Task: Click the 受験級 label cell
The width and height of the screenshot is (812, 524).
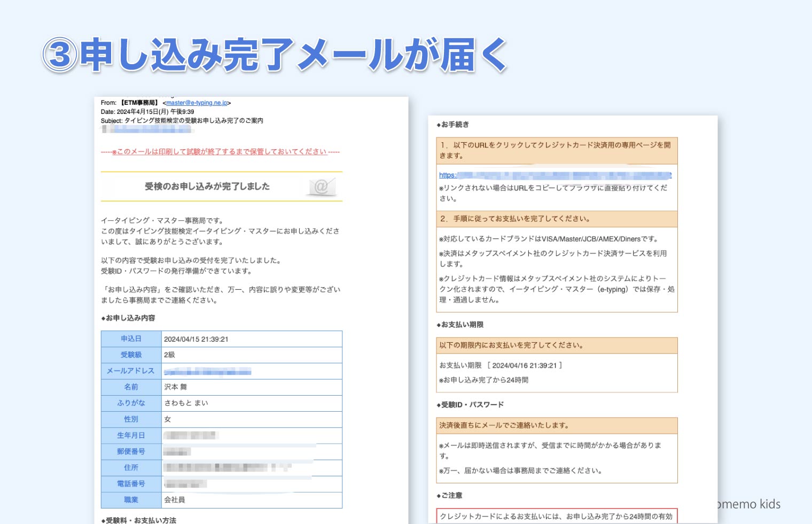Action: [131, 355]
